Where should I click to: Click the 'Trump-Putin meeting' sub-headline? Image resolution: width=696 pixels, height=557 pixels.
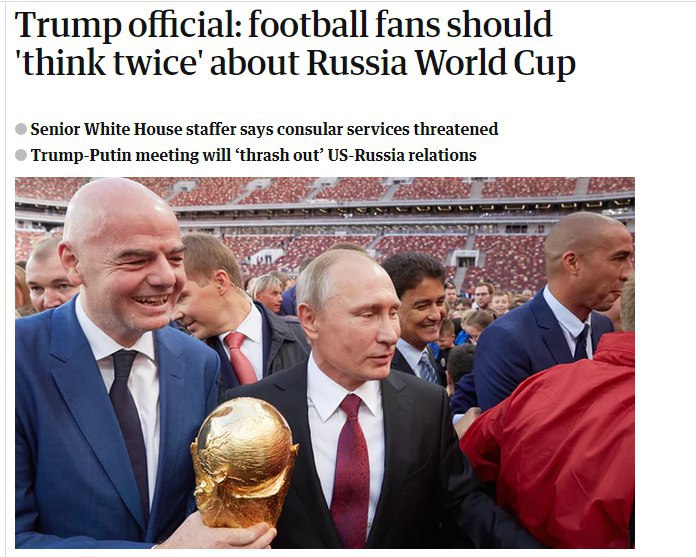pyautogui.click(x=253, y=155)
